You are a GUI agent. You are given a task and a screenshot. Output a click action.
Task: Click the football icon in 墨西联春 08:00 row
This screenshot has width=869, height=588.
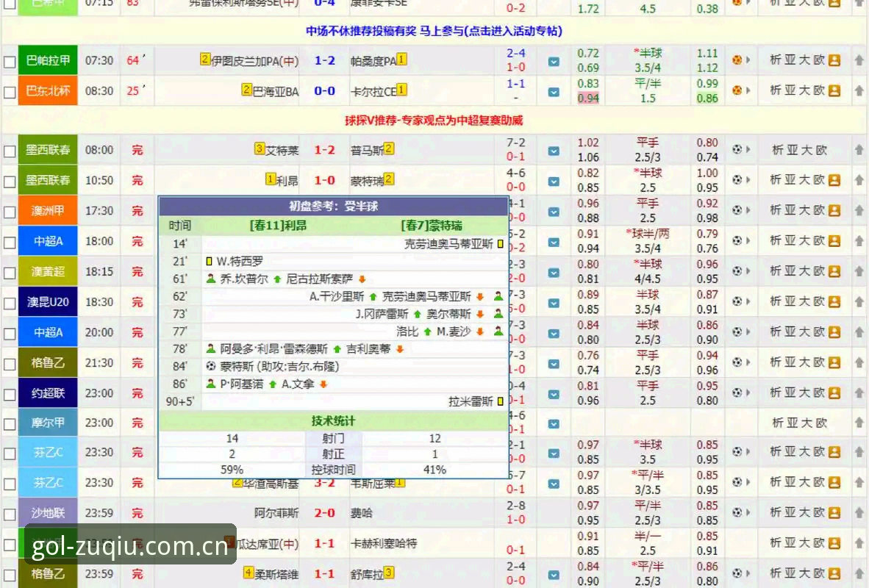[737, 149]
